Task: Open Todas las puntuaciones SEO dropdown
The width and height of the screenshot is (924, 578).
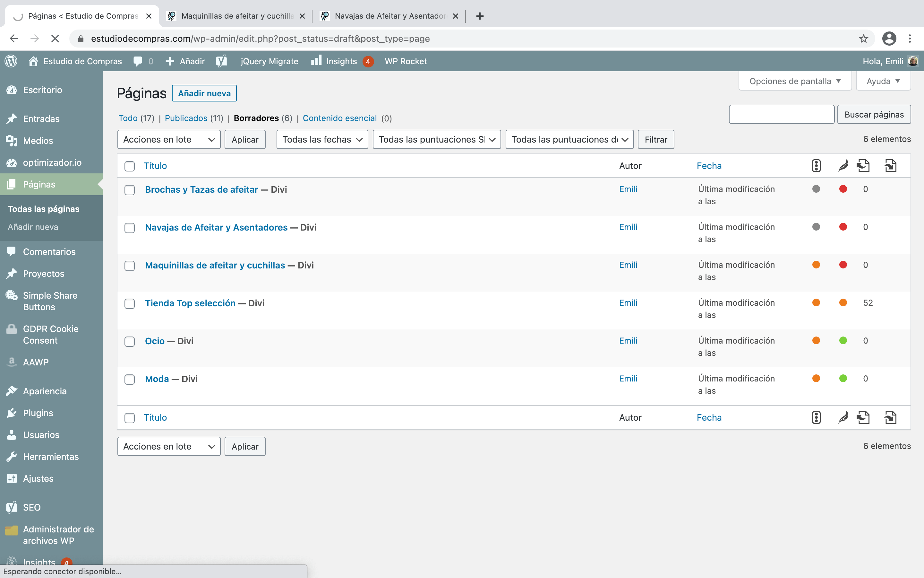Action: 436,140
